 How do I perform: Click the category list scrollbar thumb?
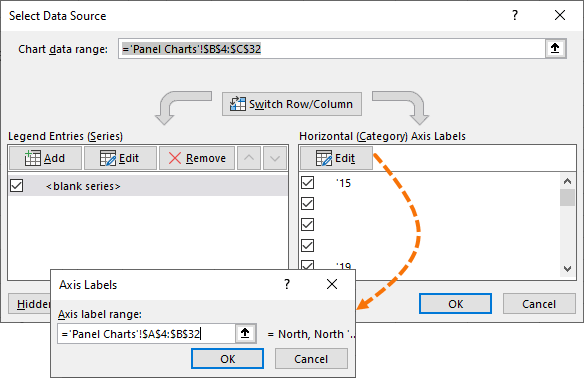567,197
